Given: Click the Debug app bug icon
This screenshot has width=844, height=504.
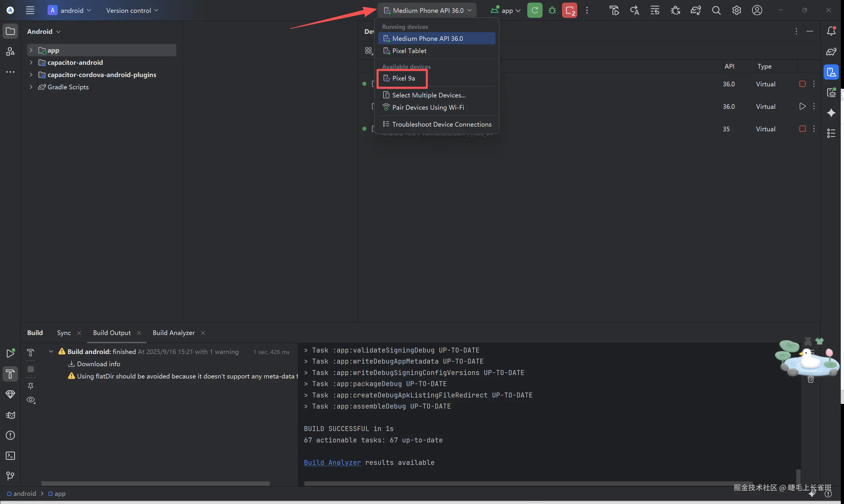Looking at the screenshot, I should pos(552,10).
